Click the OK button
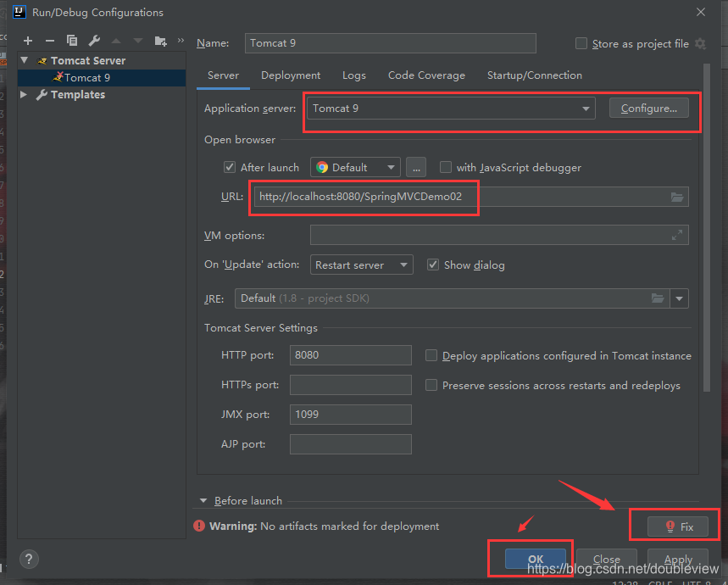Image resolution: width=728 pixels, height=585 pixels. click(x=536, y=559)
